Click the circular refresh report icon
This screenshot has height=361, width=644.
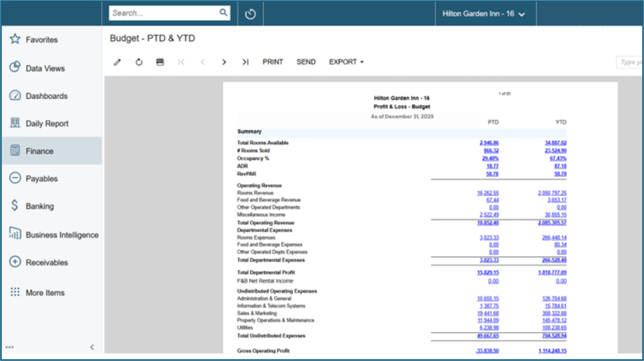(x=139, y=62)
